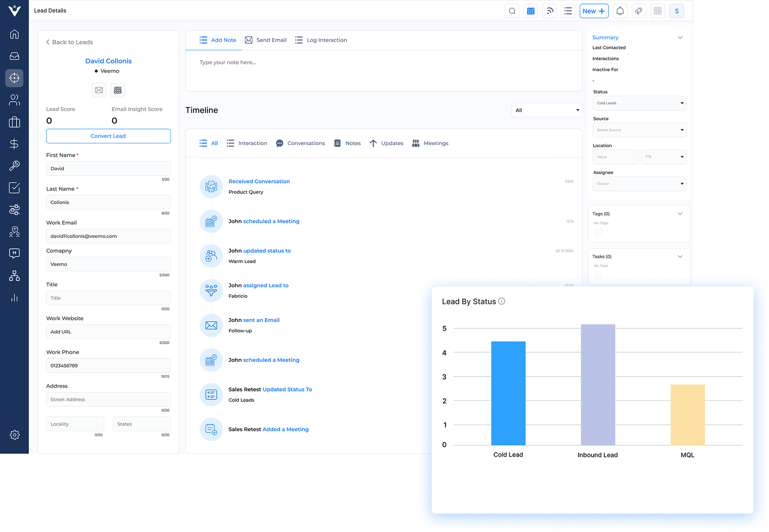Switch timeline to Interaction tab
Screen dimensions: 769x532
(x=247, y=143)
